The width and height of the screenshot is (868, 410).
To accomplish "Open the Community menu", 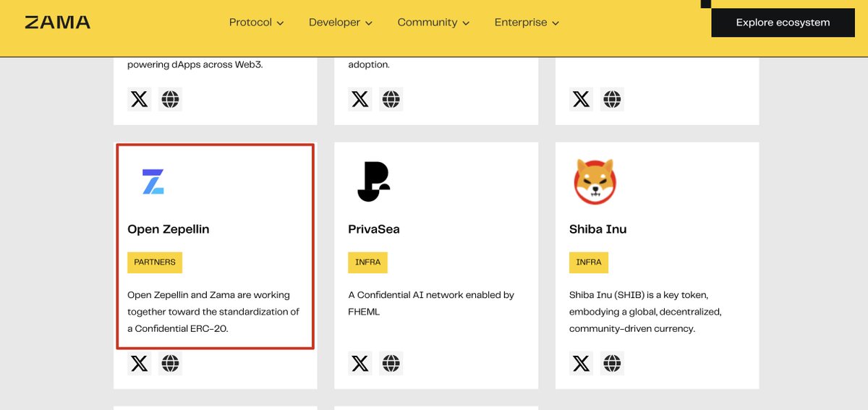I will point(433,22).
